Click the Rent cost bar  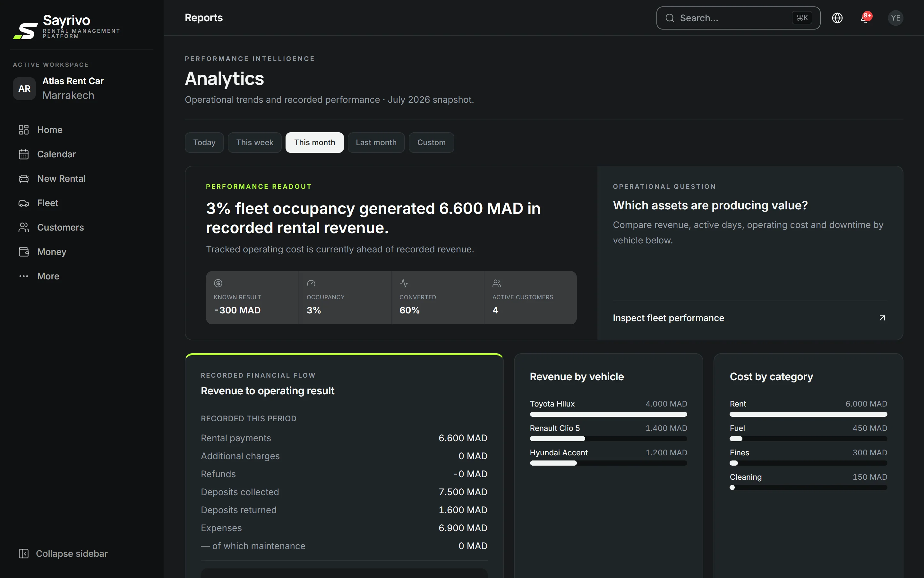tap(808, 414)
